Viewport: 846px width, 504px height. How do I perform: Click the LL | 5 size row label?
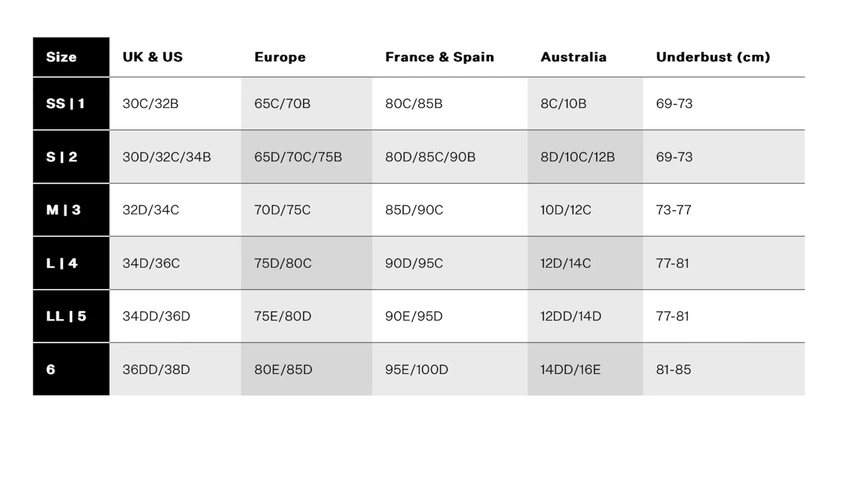pyautogui.click(x=66, y=316)
